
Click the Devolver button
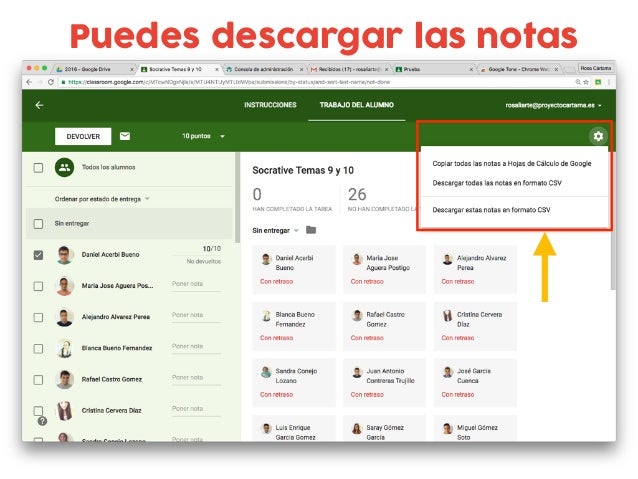click(83, 136)
